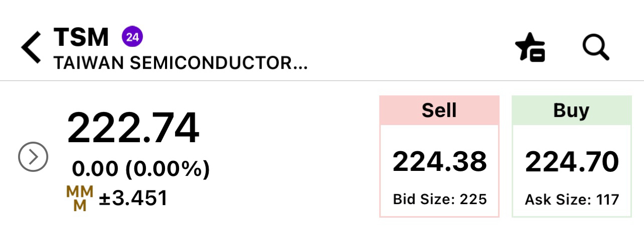Image resolution: width=644 pixels, height=245 pixels.
Task: Select the ±3.451 implied move value
Action: click(133, 198)
